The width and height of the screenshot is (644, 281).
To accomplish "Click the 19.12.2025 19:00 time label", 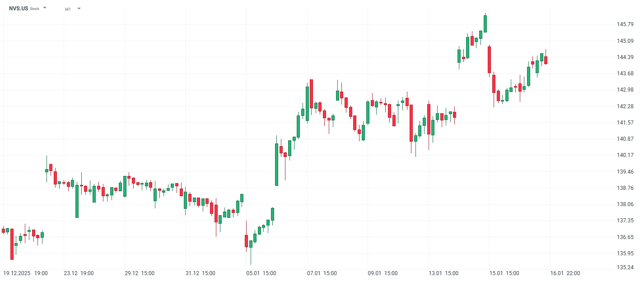I will tap(25, 273).
